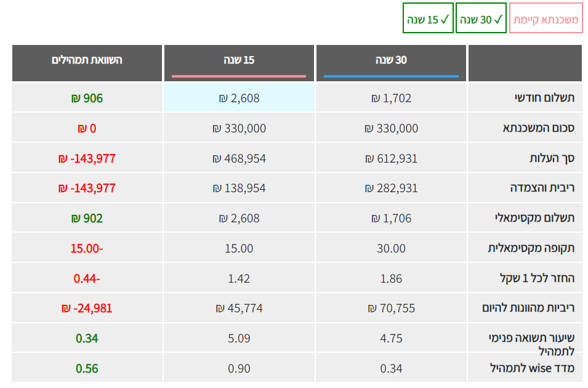Click the "ריביות מהוונות להיום" row label
The image size is (588, 388).
click(528, 308)
